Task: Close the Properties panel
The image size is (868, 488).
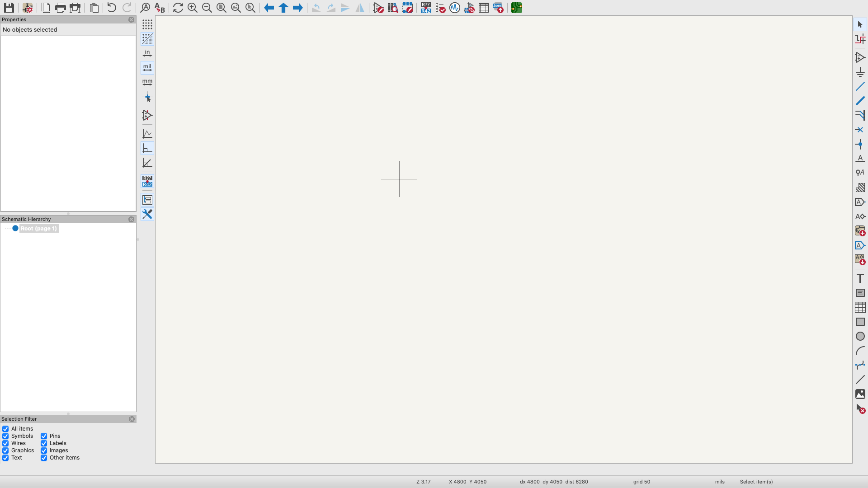Action: coord(131,19)
